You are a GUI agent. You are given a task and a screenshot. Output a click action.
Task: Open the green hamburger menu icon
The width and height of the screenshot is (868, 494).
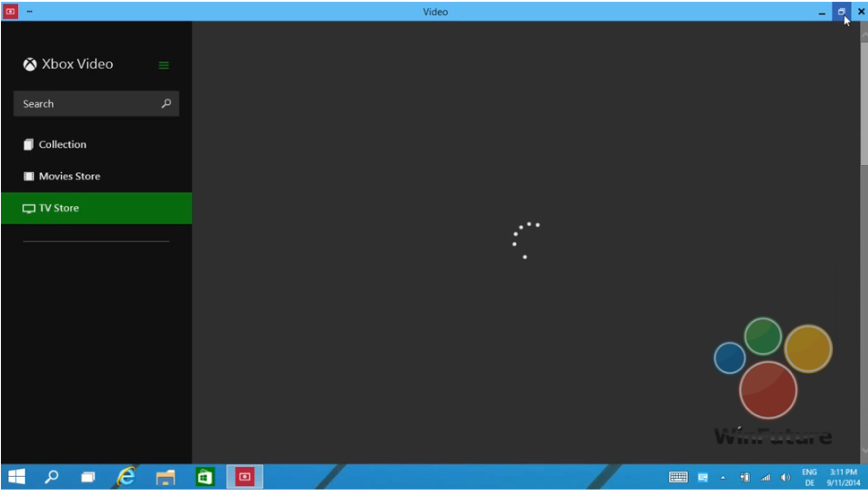[x=164, y=65]
